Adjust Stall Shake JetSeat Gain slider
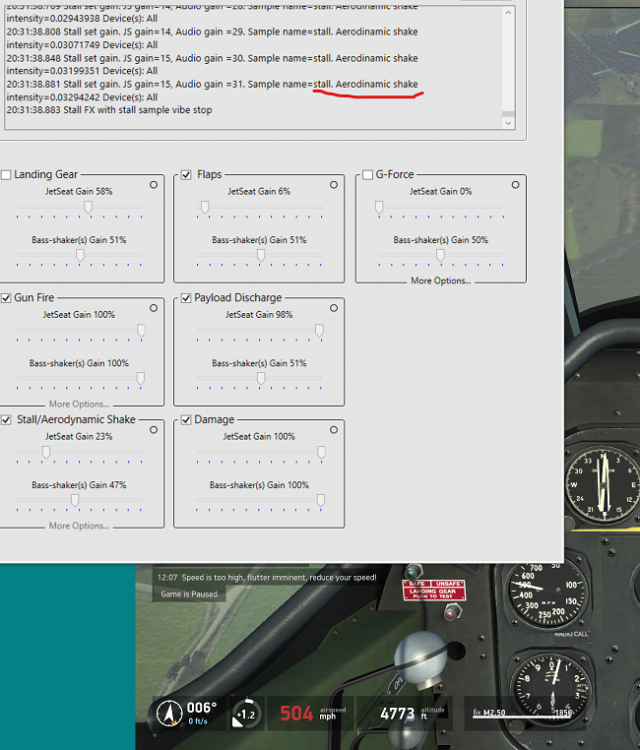640x750 pixels. tap(46, 452)
